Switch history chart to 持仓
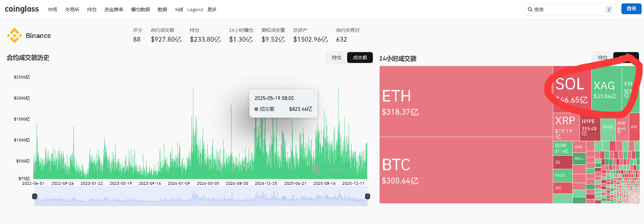The width and height of the screenshot is (644, 224). click(336, 58)
